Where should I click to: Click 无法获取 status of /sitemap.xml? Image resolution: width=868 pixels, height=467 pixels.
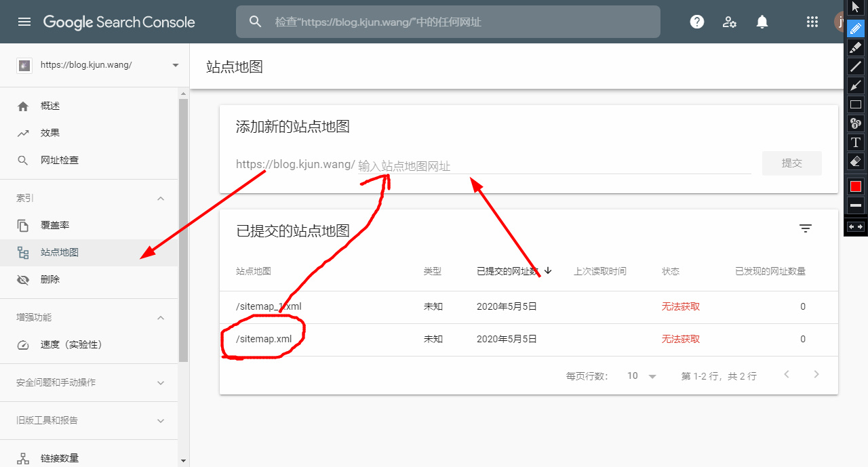tap(681, 339)
